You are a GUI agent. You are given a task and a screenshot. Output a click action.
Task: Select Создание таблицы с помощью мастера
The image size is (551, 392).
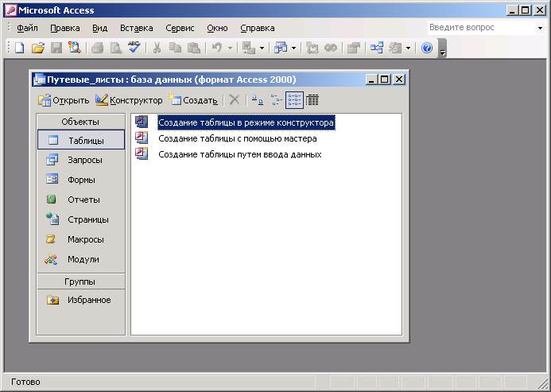point(238,138)
